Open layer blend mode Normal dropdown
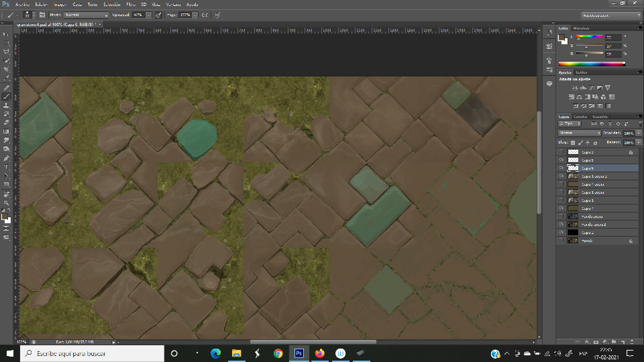The width and height of the screenshot is (644, 362). click(x=580, y=133)
